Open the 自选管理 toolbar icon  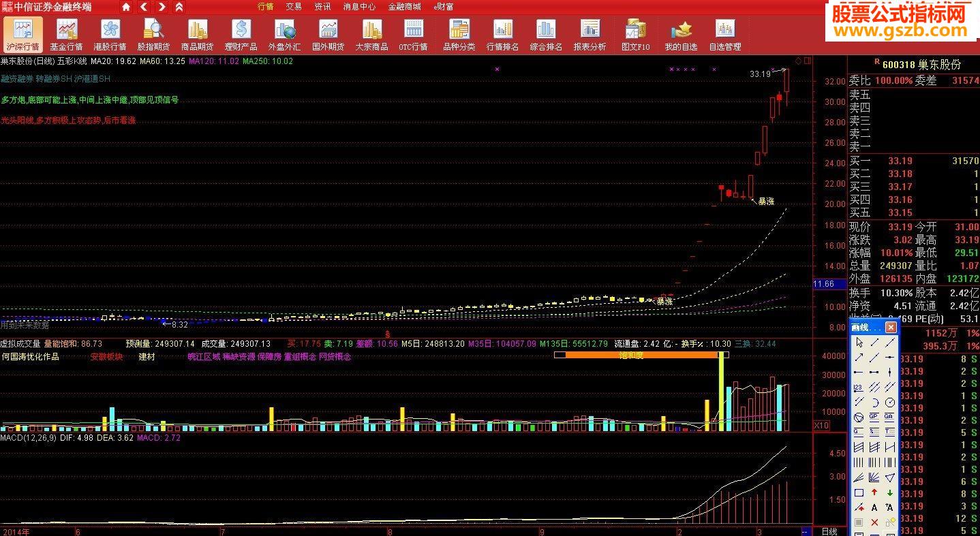pyautogui.click(x=724, y=34)
